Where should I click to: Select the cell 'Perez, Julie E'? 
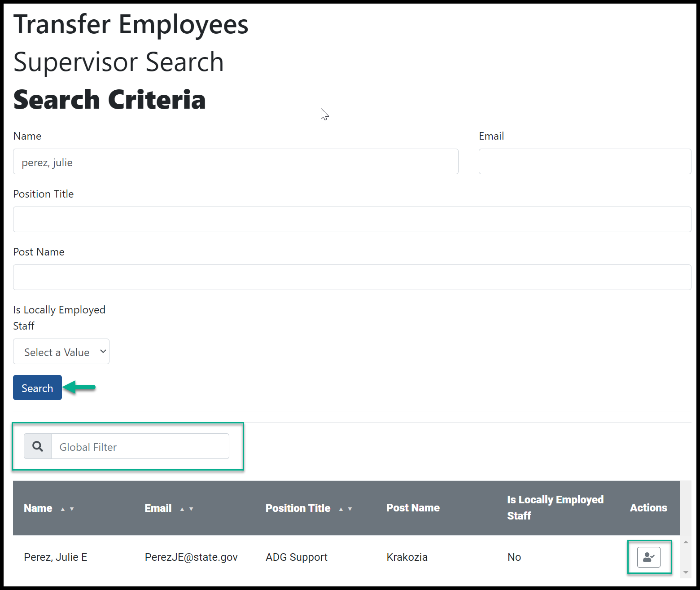[x=56, y=557]
